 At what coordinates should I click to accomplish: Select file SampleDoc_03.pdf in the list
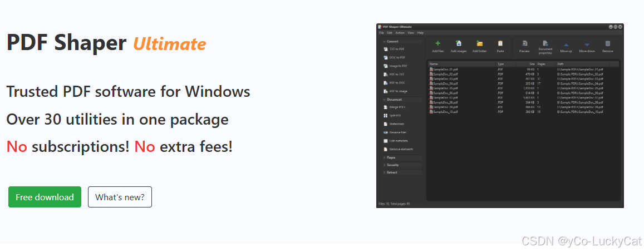[x=443, y=79]
